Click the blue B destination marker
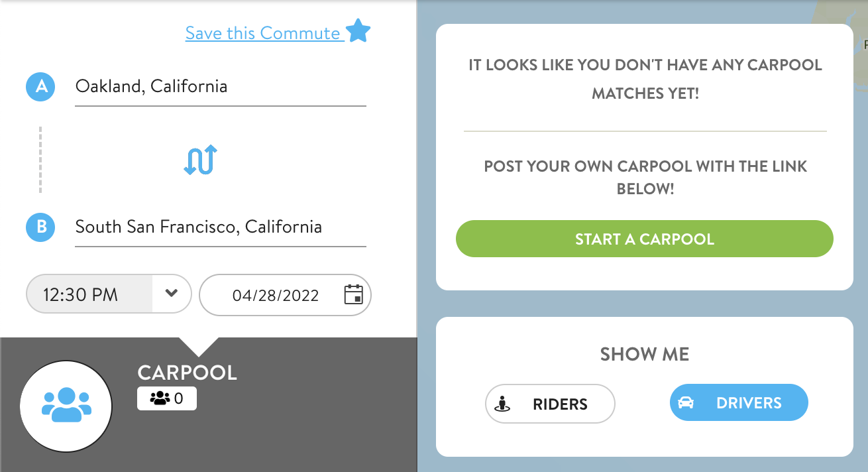This screenshot has height=472, width=868. coord(42,227)
